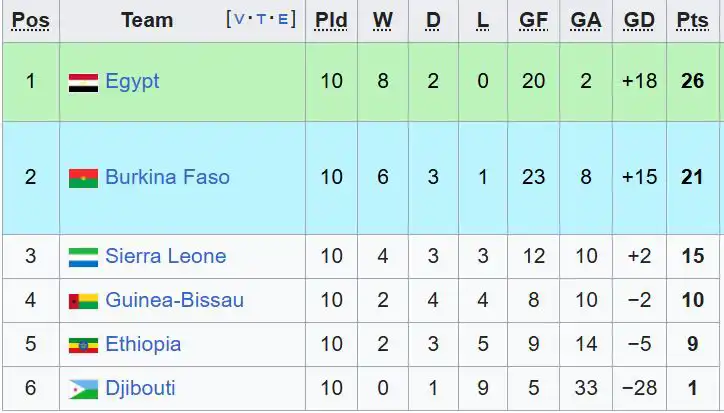The width and height of the screenshot is (724, 413).
Task: Click the Pld column header
Action: [x=331, y=20]
